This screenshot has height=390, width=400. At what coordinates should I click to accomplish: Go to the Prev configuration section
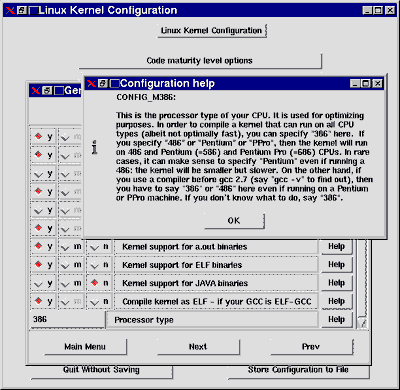coord(311,347)
